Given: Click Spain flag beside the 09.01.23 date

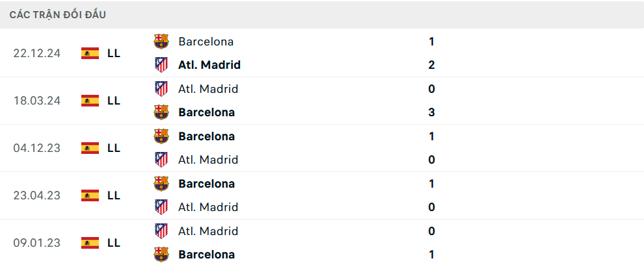Looking at the screenshot, I should (90, 243).
